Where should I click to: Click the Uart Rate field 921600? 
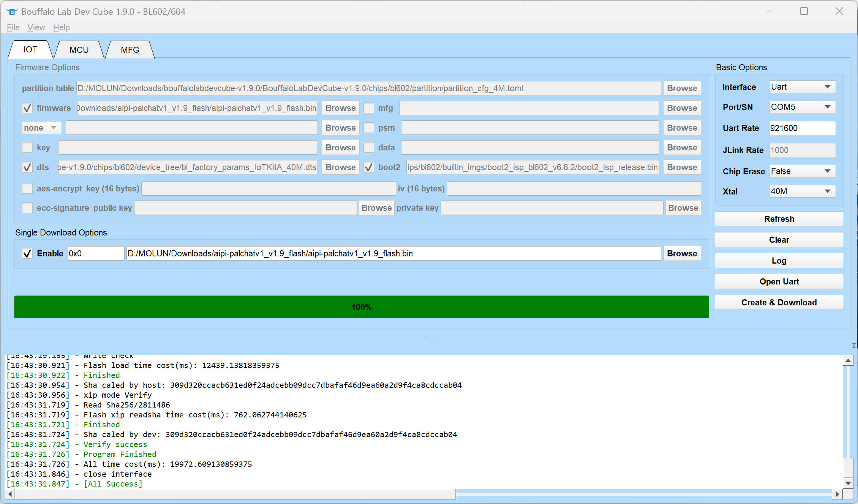802,128
